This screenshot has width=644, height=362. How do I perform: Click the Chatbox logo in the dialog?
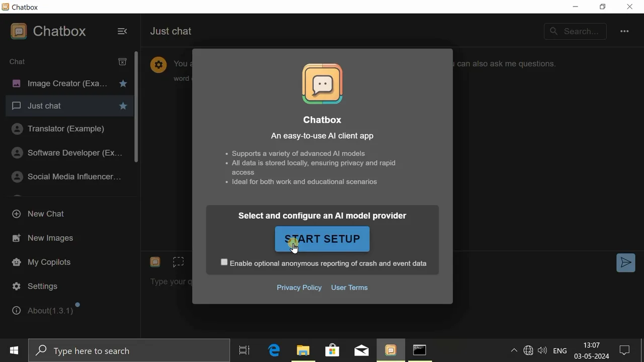pos(323,84)
